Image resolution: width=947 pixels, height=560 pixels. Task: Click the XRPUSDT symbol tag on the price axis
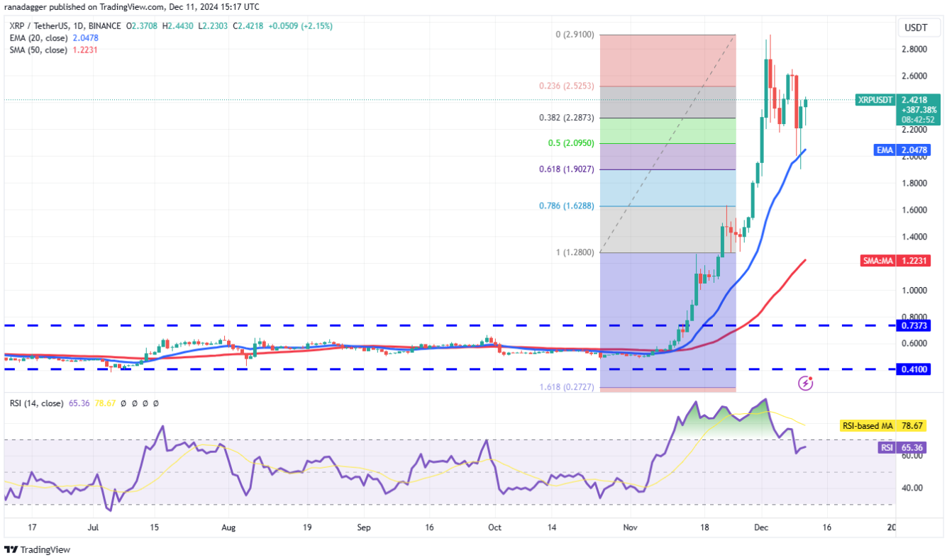[875, 100]
